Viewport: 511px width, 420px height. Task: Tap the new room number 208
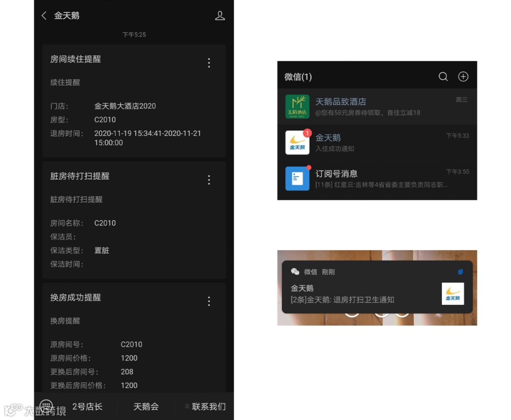(x=127, y=372)
